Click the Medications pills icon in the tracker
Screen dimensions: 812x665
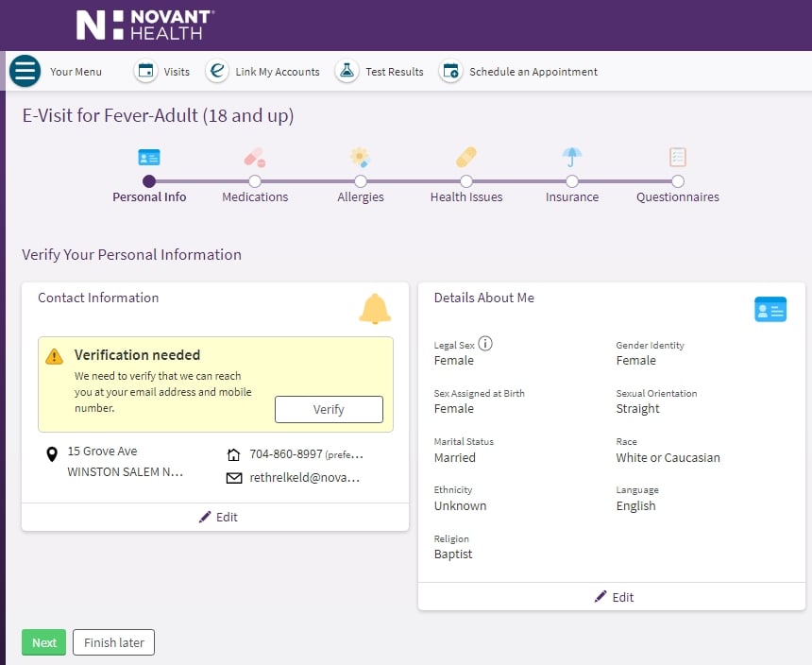[254, 158]
